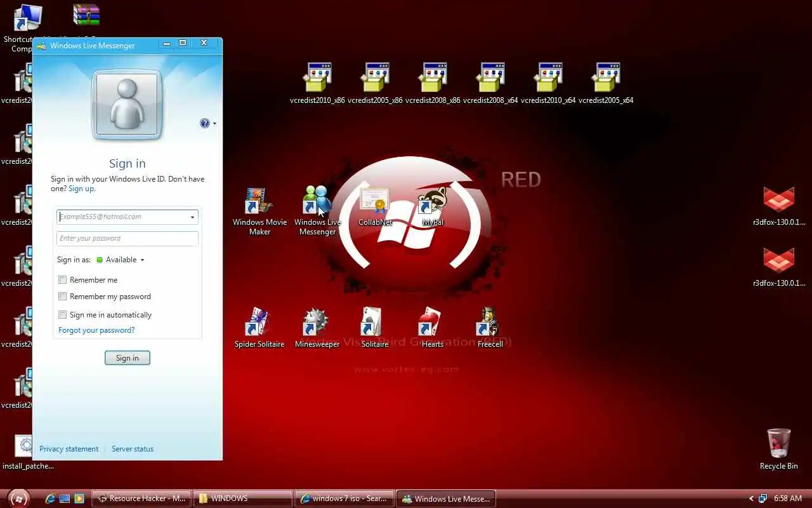This screenshot has width=812, height=508.
Task: Select the install_patche... desktop icon
Action: click(x=25, y=446)
